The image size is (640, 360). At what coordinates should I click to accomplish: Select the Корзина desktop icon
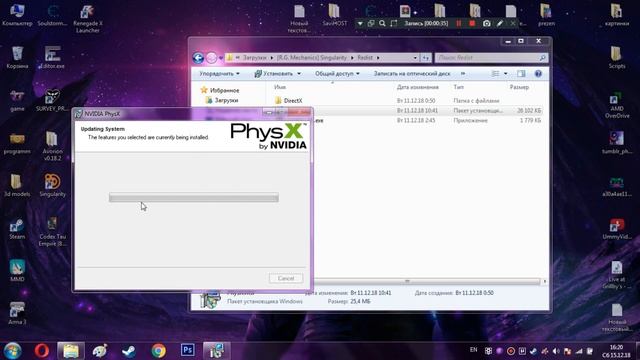click(17, 58)
